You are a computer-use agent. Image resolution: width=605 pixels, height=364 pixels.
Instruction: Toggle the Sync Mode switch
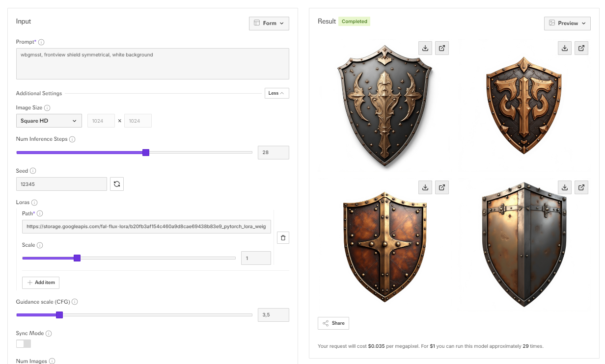24,344
